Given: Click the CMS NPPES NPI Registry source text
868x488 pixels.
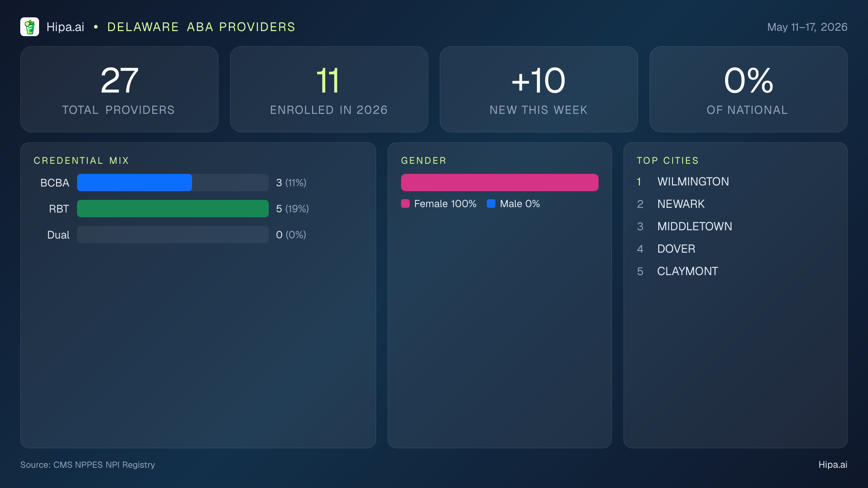Looking at the screenshot, I should tap(104, 465).
